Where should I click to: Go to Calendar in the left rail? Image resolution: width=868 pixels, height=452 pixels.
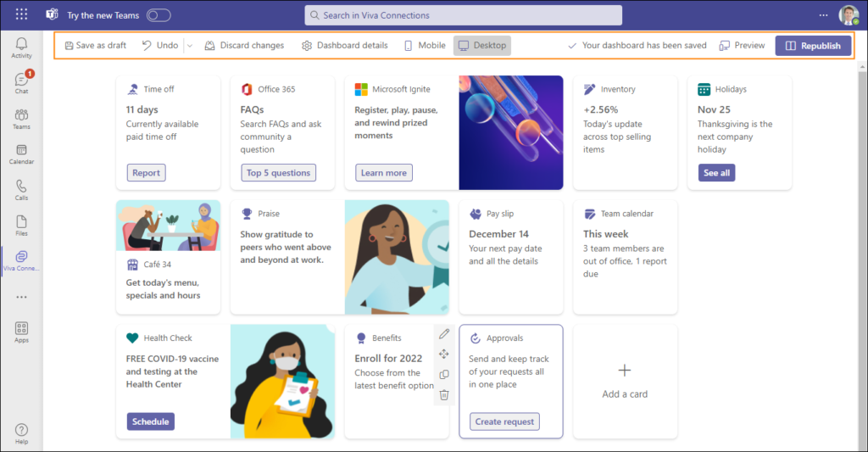(x=21, y=154)
